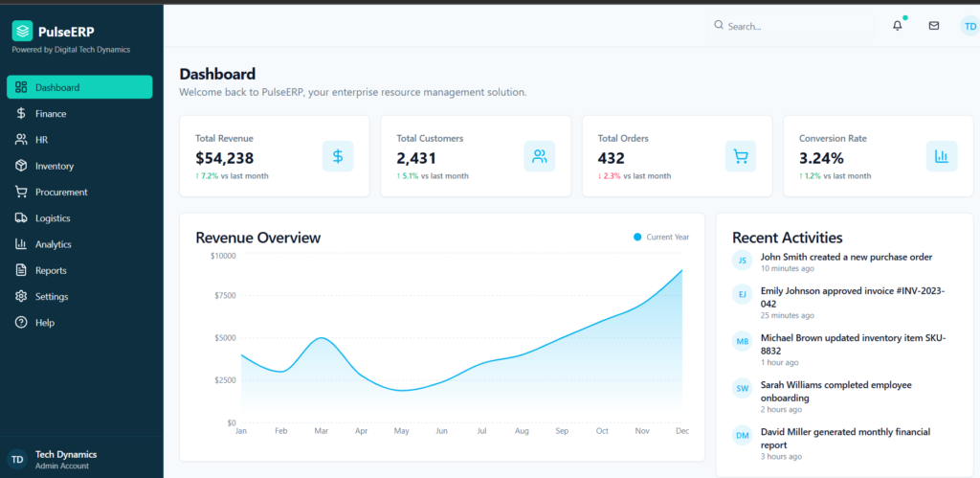Open the mail envelope icon

tap(934, 26)
